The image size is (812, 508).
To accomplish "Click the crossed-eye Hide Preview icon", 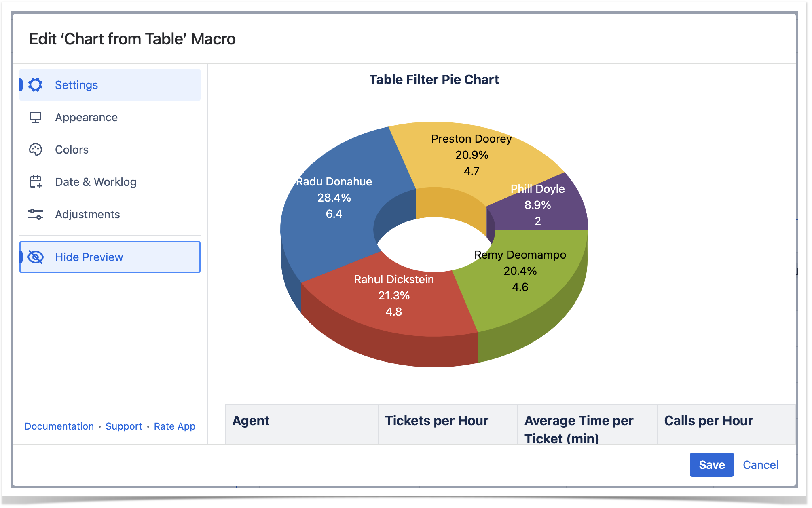I will 36,257.
